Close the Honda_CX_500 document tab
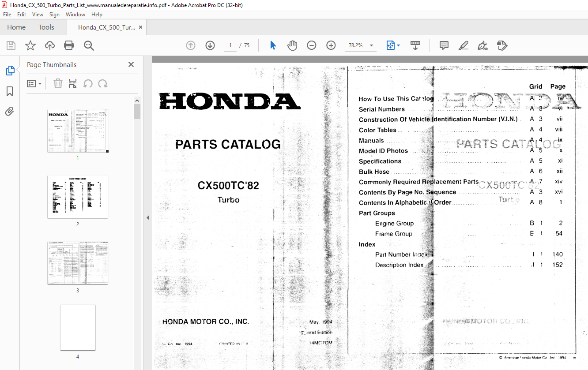This screenshot has width=588, height=370. click(140, 27)
